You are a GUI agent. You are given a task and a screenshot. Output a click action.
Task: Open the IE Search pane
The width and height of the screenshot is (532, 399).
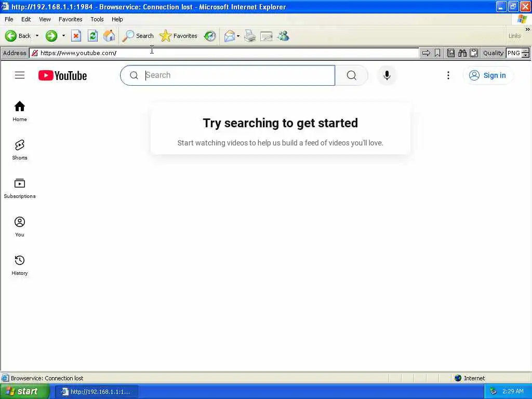138,36
